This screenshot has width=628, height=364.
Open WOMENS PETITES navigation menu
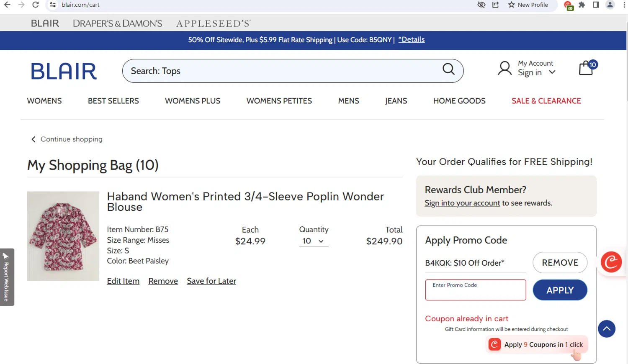[279, 101]
